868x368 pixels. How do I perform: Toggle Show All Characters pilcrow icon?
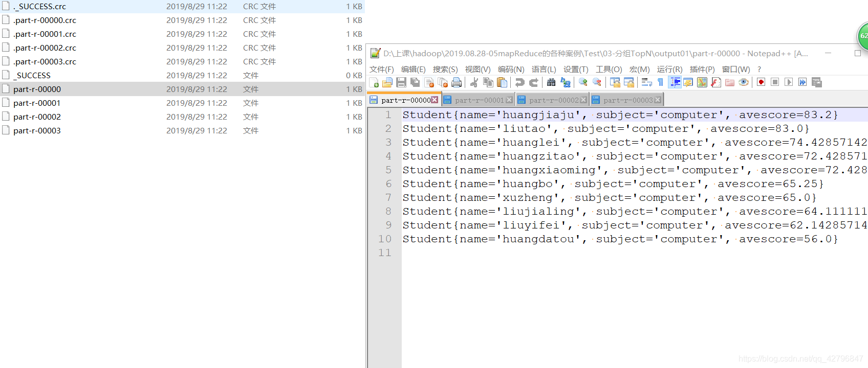click(661, 82)
